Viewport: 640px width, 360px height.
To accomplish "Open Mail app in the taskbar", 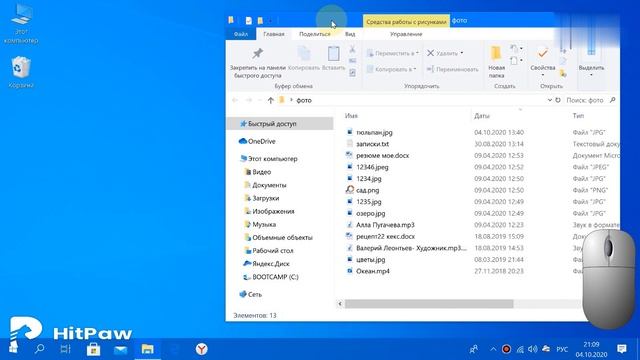I will (x=120, y=350).
